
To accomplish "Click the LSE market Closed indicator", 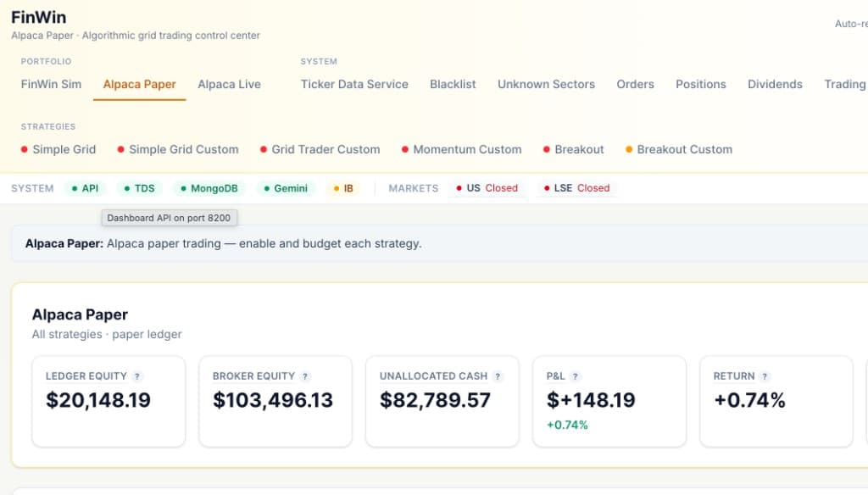I will click(x=576, y=188).
